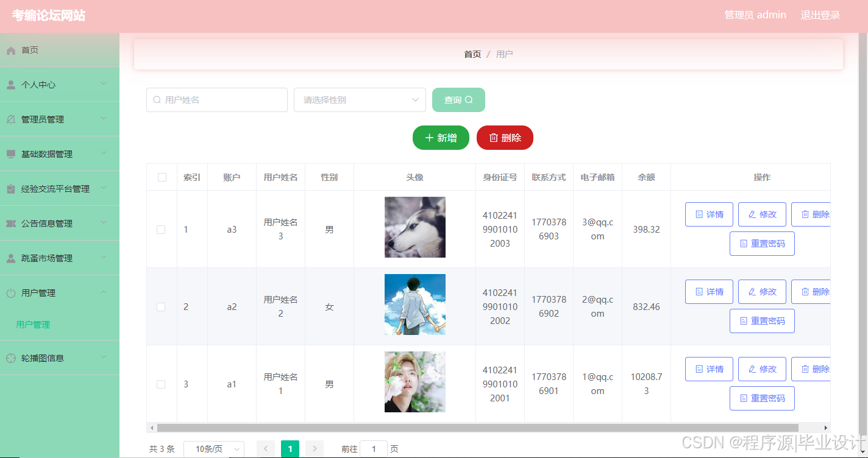Click the document icon on a3 row's 详情 button
The width and height of the screenshot is (868, 458).
699,214
